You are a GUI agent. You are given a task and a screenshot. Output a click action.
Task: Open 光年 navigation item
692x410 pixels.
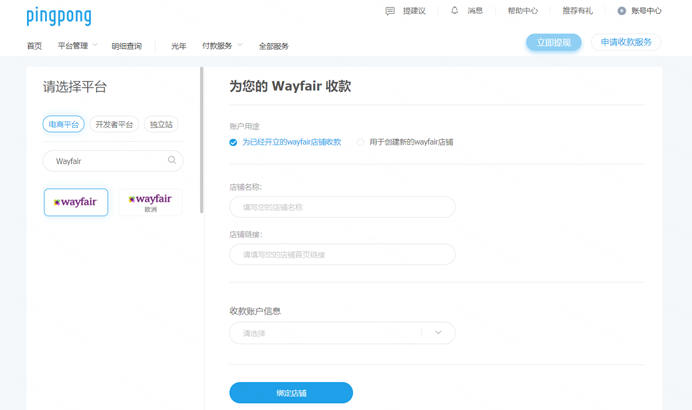tap(178, 46)
